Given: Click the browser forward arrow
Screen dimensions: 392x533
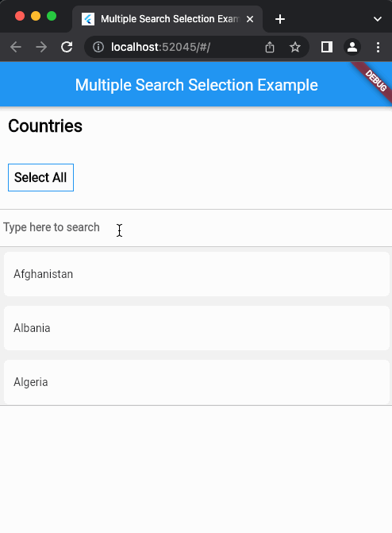Looking at the screenshot, I should (x=41, y=47).
